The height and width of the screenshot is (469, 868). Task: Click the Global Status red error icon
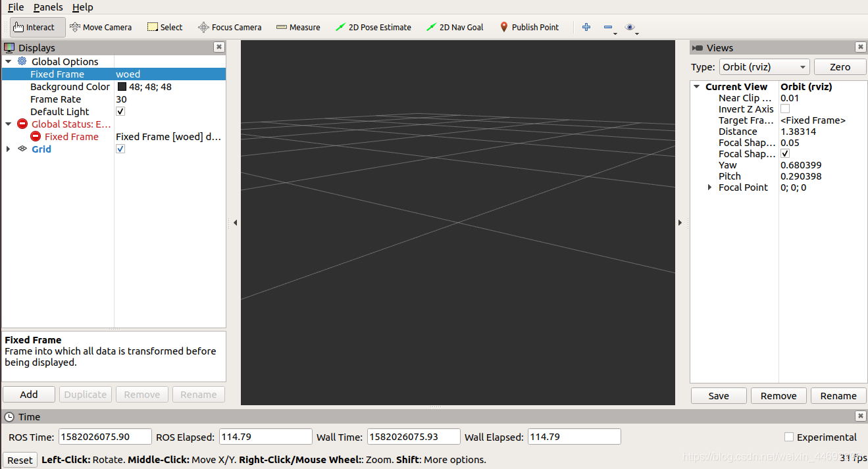click(22, 124)
